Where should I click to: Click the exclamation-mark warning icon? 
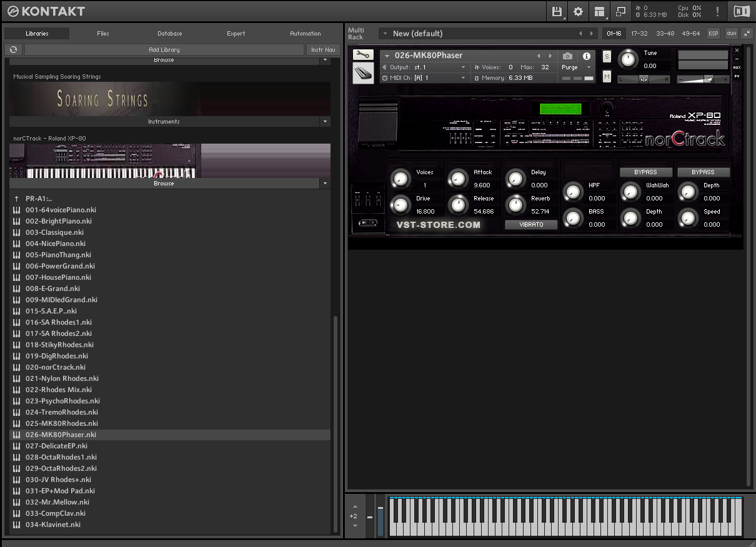coord(717,11)
